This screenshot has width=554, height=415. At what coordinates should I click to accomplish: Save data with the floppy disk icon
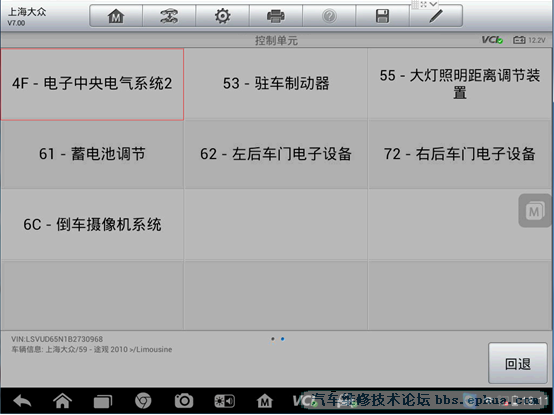click(382, 16)
